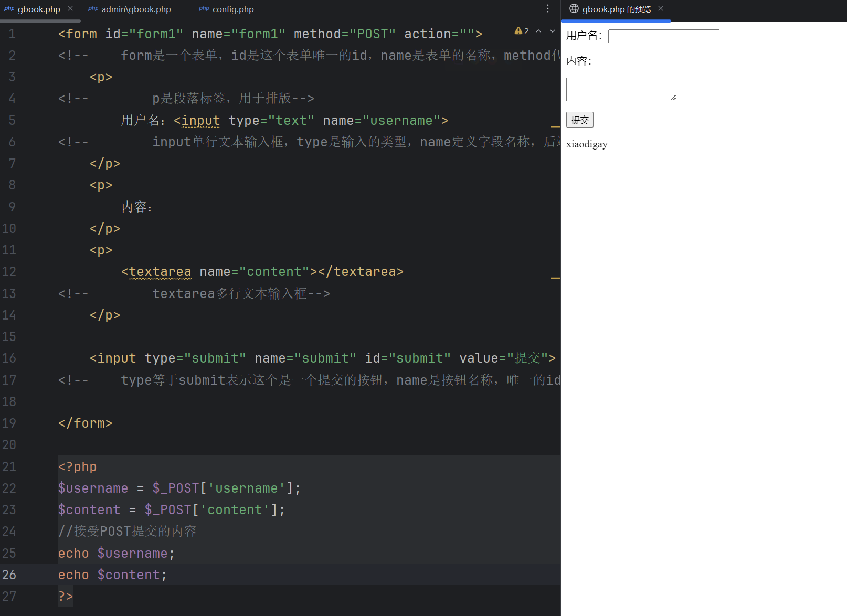Click the <?php opening tag on line 21
Screen dimensions: 847x616
coord(78,466)
